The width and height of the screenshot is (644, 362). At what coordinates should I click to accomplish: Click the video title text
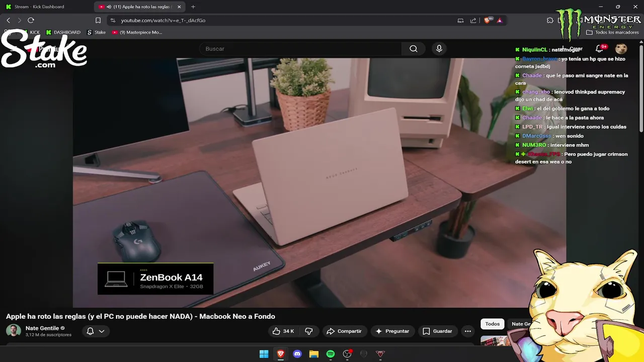(x=140, y=316)
